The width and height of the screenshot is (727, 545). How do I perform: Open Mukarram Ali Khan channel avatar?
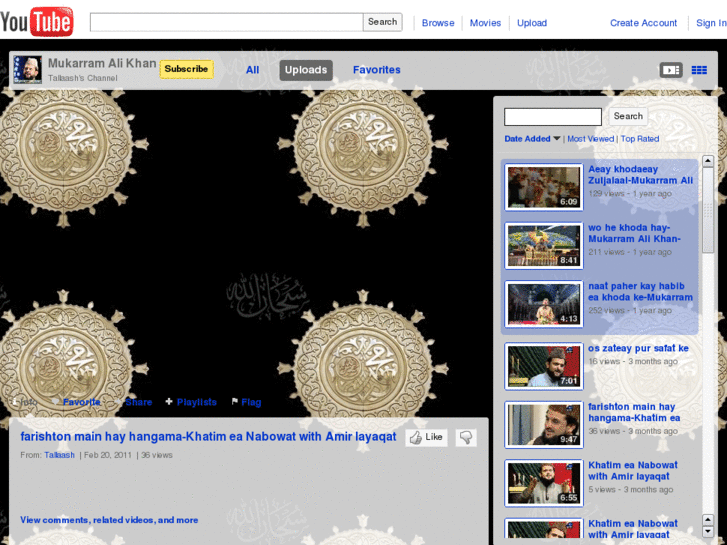click(27, 70)
